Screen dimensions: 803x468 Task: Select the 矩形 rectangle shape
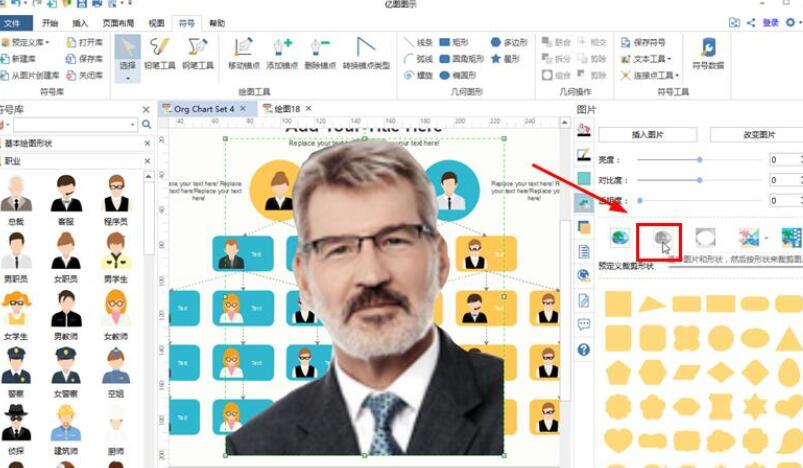(454, 42)
